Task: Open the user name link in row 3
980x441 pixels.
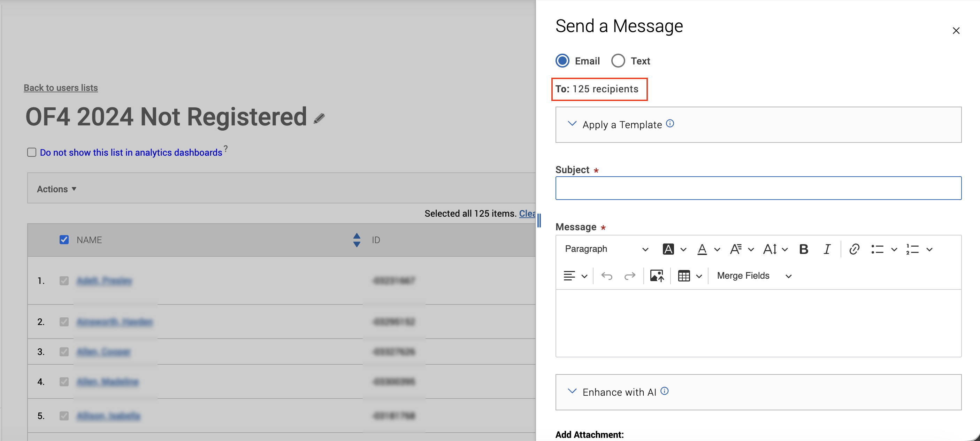Action: point(104,352)
